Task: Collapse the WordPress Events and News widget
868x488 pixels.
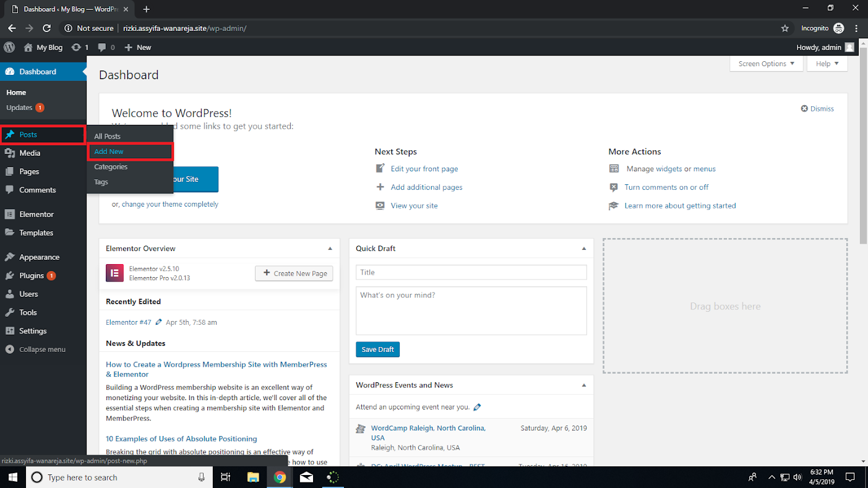Action: tap(583, 385)
